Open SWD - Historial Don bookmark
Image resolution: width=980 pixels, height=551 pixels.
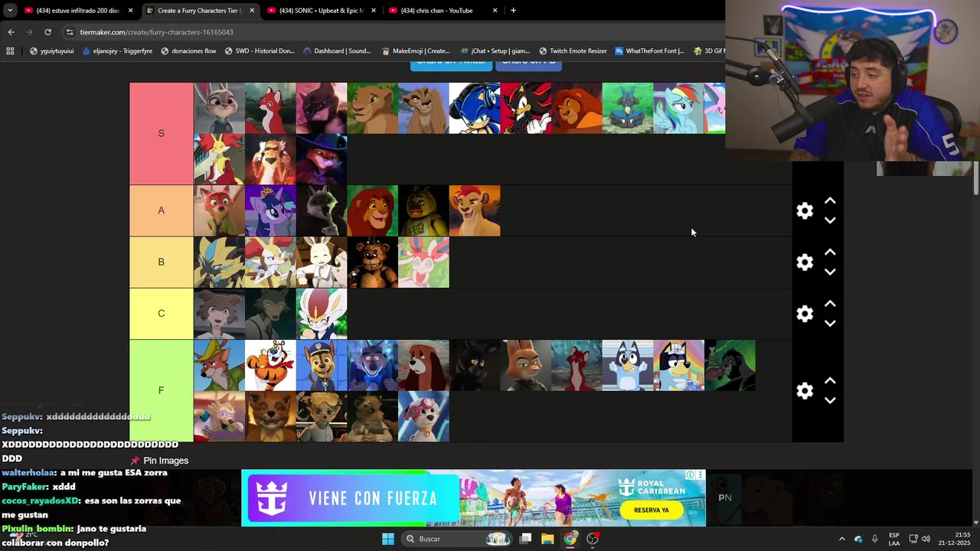click(x=260, y=51)
